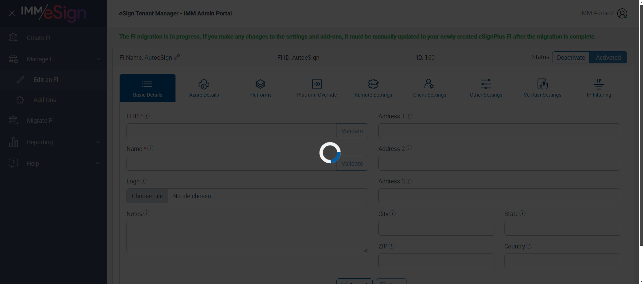Click Validate next to FI ID field
Viewport: 644px width, 284px height.
[352, 131]
